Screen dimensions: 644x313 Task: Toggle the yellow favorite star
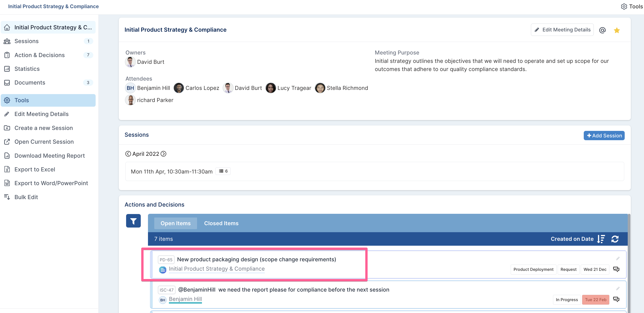point(617,30)
